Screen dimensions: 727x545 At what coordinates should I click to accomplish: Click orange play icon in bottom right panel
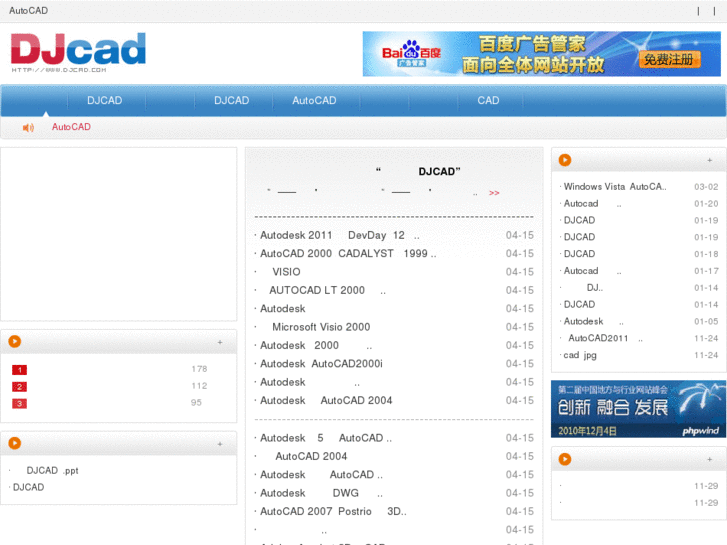565,459
